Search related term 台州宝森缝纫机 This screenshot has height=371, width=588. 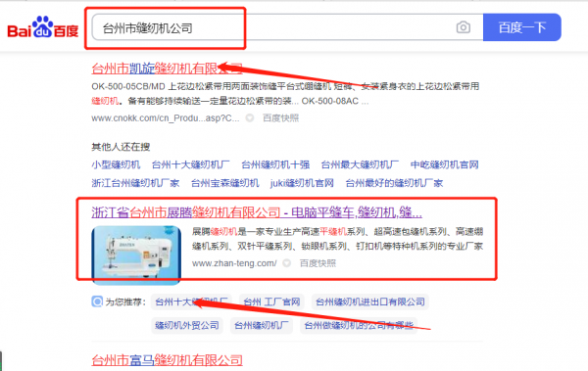225,183
